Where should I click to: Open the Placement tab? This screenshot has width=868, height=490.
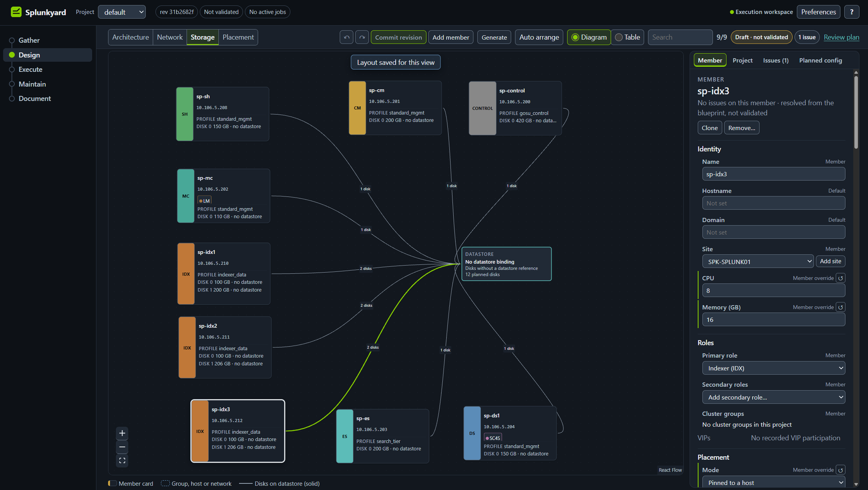238,37
